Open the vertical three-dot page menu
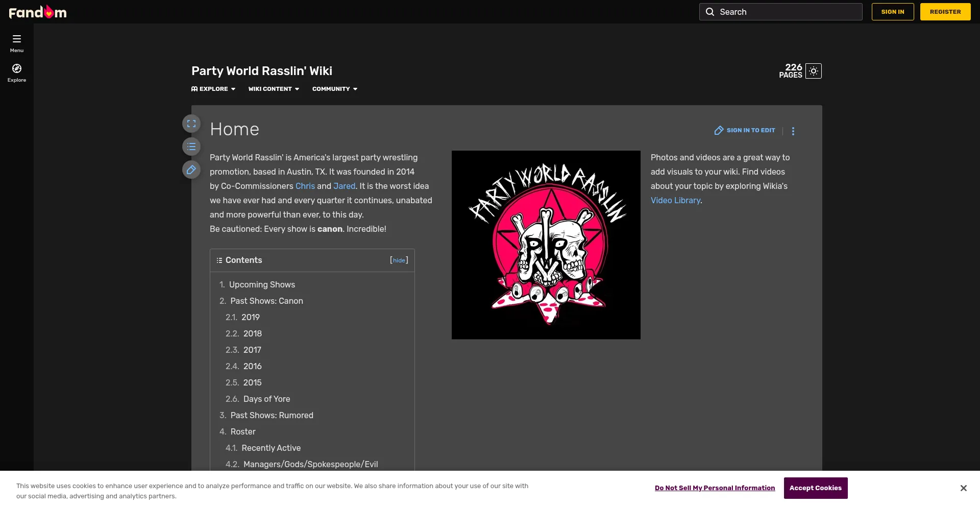This screenshot has height=507, width=980. tap(793, 131)
